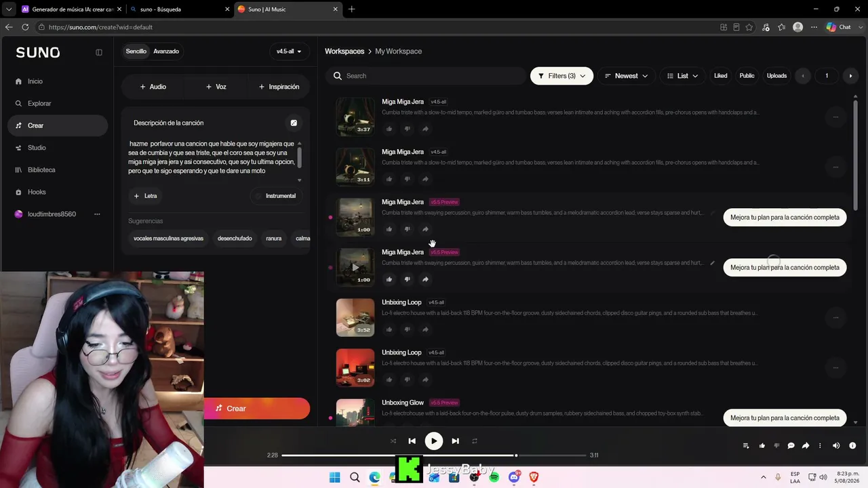Toggle the Public filter
This screenshot has height=488, width=868.
[x=747, y=76]
